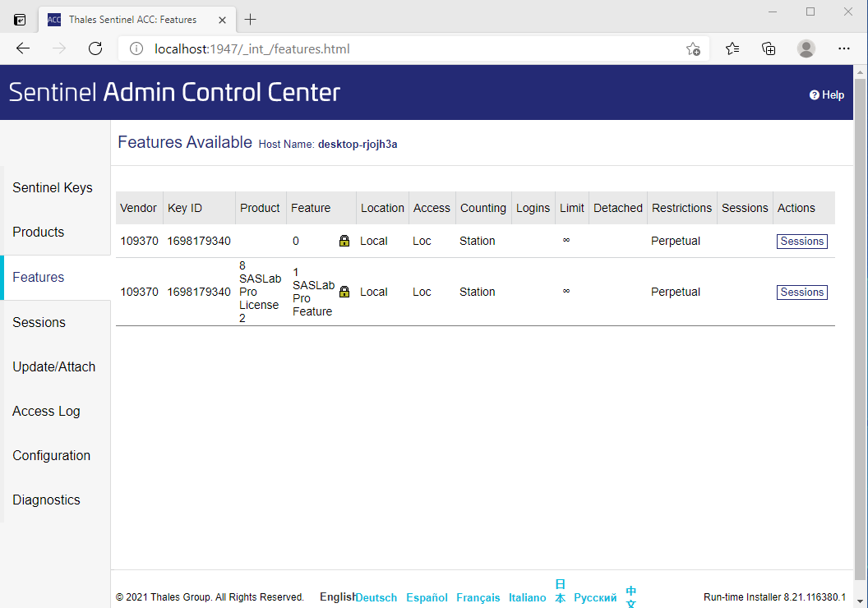View site information icon in address bar
Viewport: 868px width, 608px height.
click(x=136, y=48)
